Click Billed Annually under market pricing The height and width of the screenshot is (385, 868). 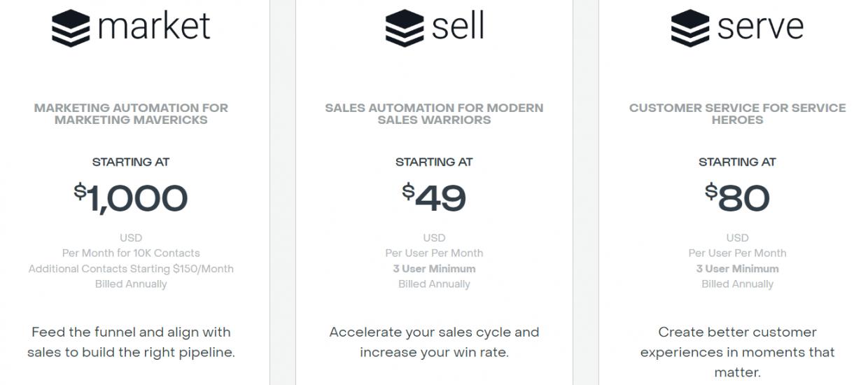pyautogui.click(x=131, y=284)
